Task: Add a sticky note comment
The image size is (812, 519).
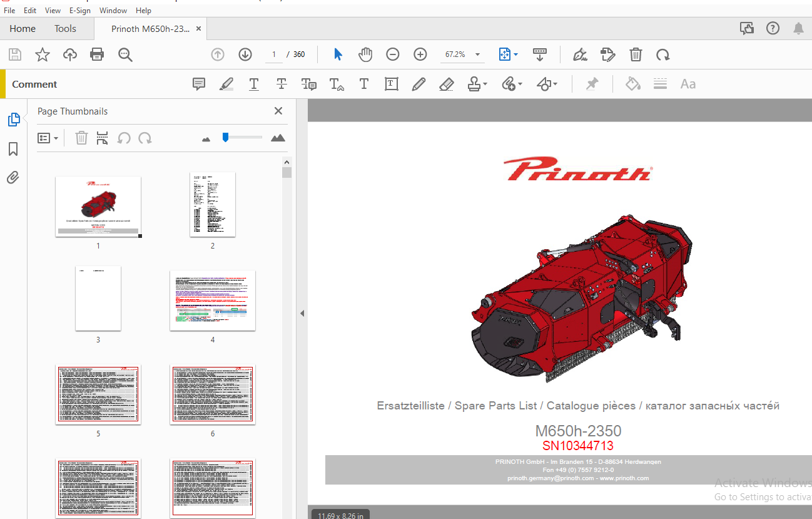Action: (x=199, y=84)
